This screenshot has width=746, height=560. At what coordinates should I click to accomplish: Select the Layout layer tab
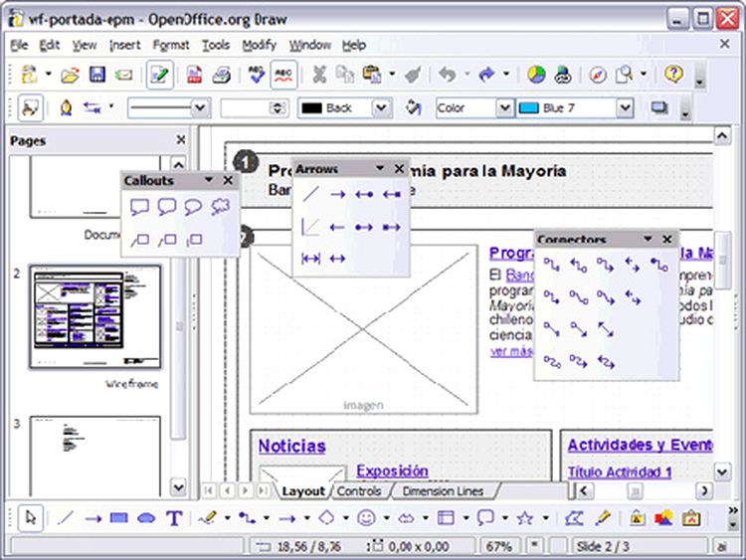coord(303,491)
